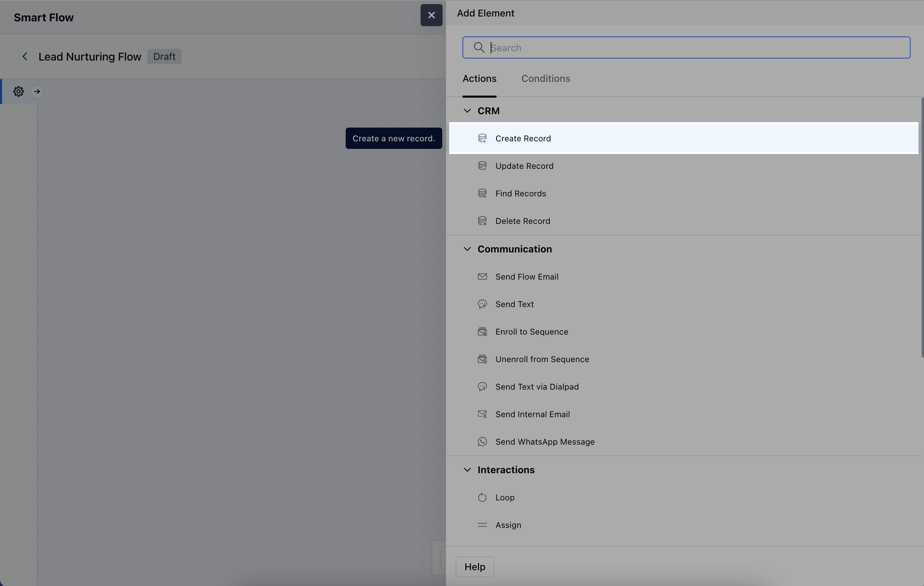This screenshot has height=586, width=924.
Task: Click the Add Element panel scrollbar
Action: (922, 227)
